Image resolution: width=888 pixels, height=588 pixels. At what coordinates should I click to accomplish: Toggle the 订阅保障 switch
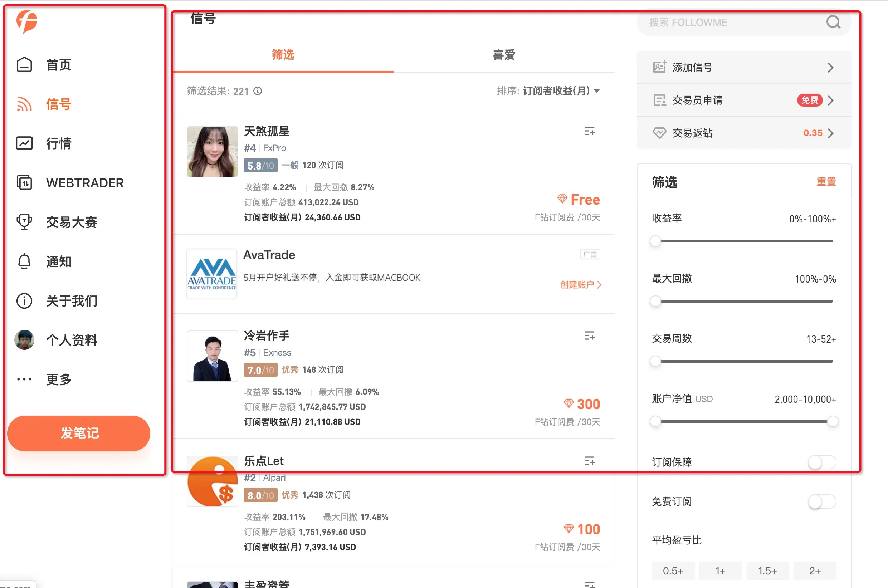click(x=821, y=462)
